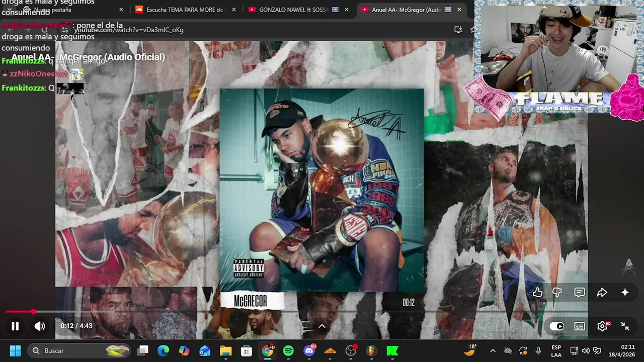Launch Microsoft Edge from taskbar
The width and height of the screenshot is (644, 362).
(x=163, y=350)
